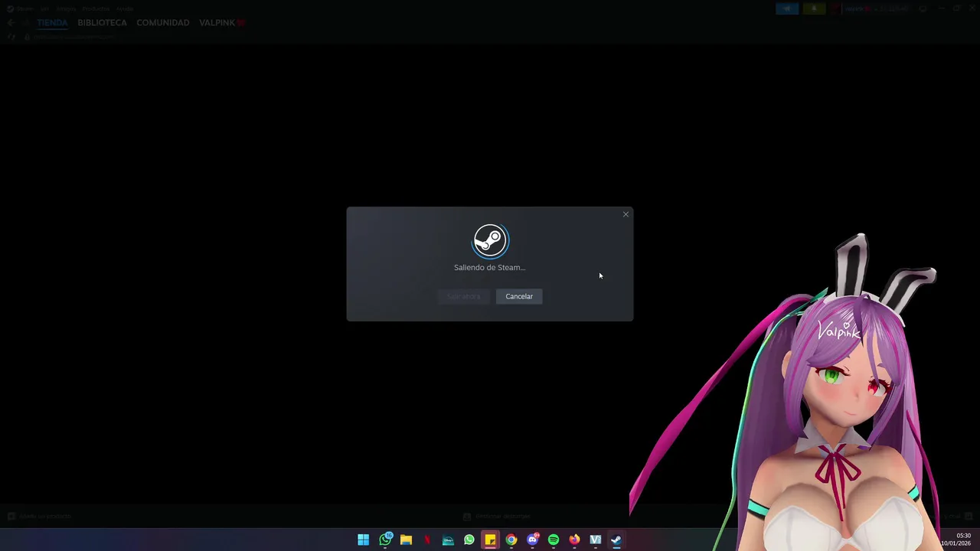Open Discord from the taskbar
This screenshot has height=551, width=980.
[x=533, y=540]
